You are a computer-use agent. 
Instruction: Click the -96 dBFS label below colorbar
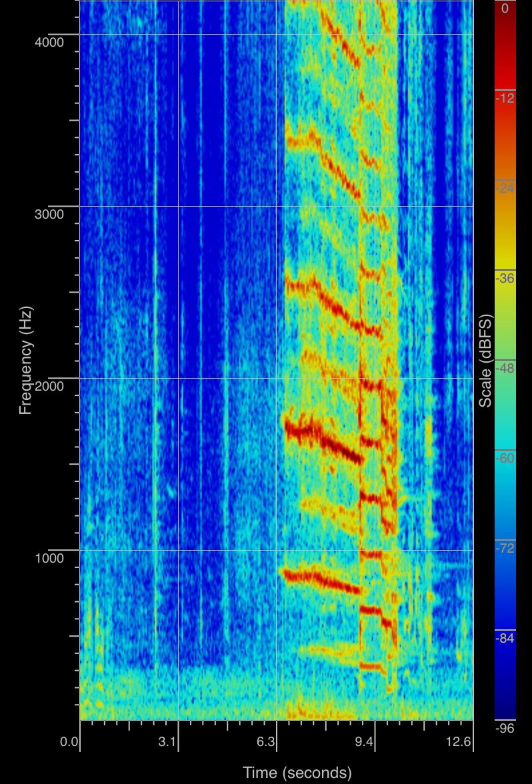pyautogui.click(x=505, y=729)
